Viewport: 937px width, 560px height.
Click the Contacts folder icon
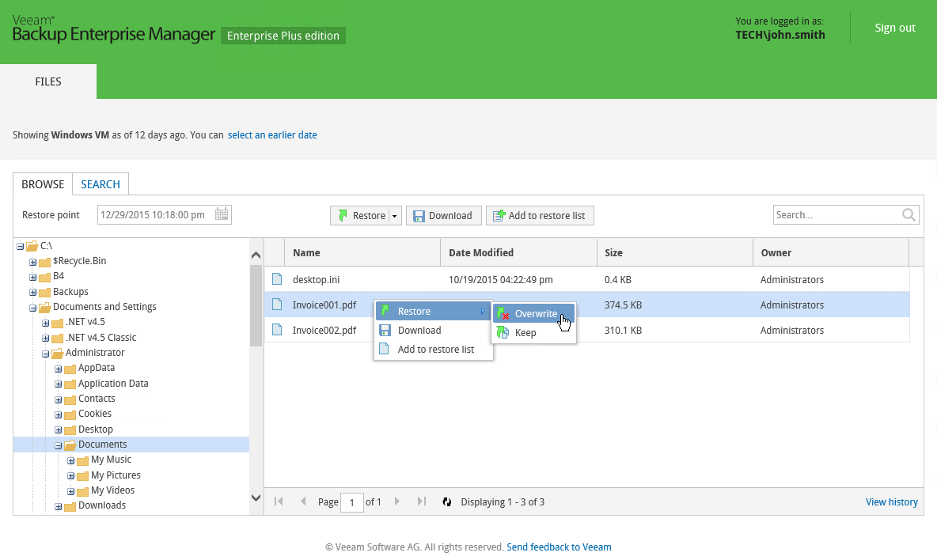point(70,399)
